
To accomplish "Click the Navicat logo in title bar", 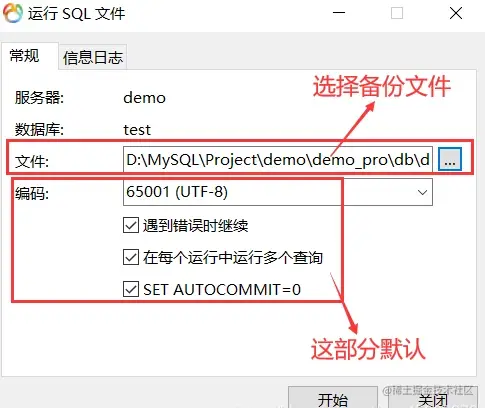I will click(13, 13).
